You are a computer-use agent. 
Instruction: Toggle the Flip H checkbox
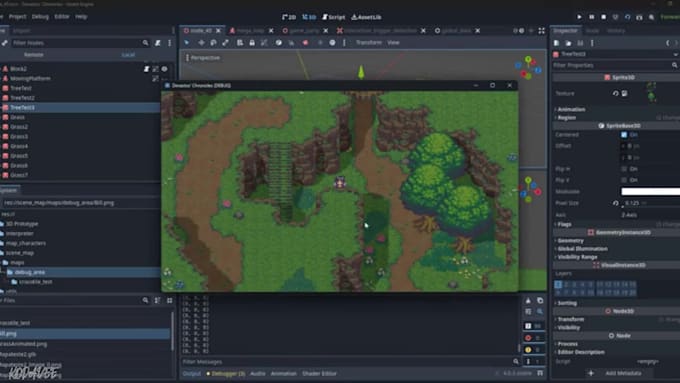tap(624, 169)
